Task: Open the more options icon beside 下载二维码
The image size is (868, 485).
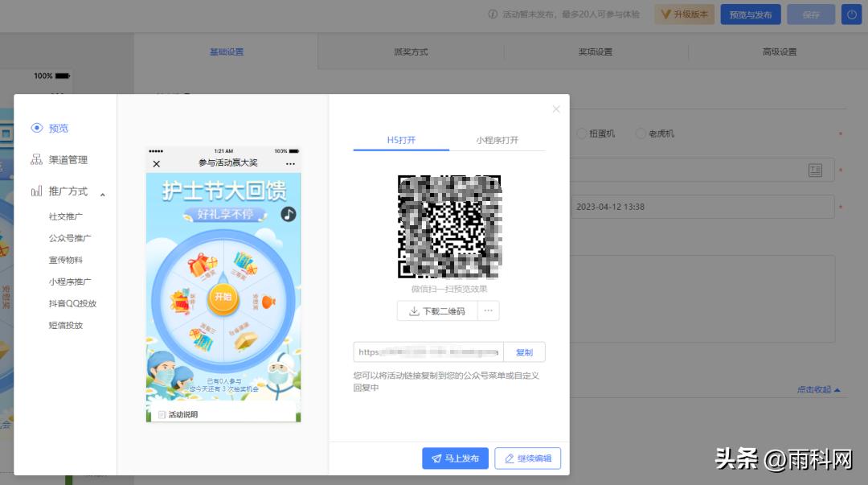Action: coord(488,310)
